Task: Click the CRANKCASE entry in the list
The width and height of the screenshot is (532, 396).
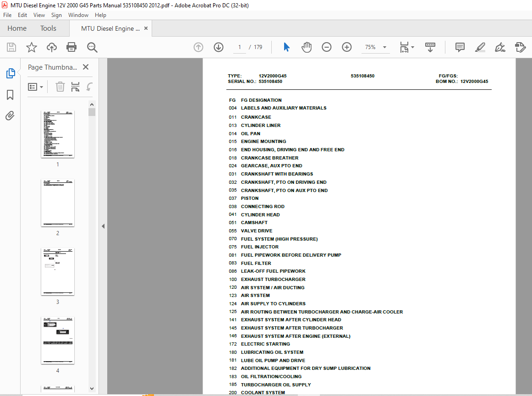Action: [x=256, y=117]
